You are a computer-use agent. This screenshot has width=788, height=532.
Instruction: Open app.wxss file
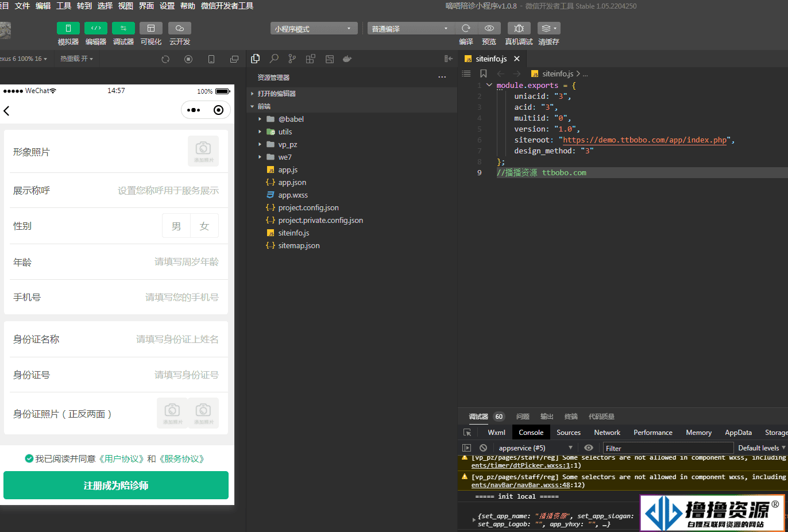tap(352, 195)
